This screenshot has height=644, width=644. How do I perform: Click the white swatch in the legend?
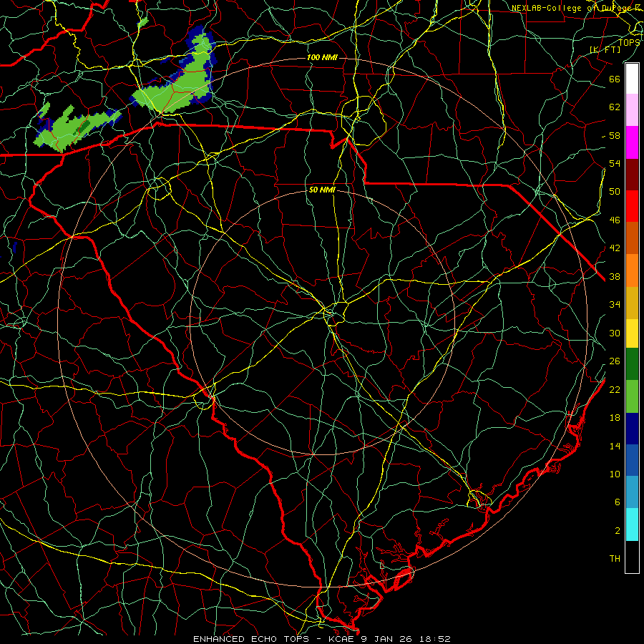pyautogui.click(x=632, y=79)
